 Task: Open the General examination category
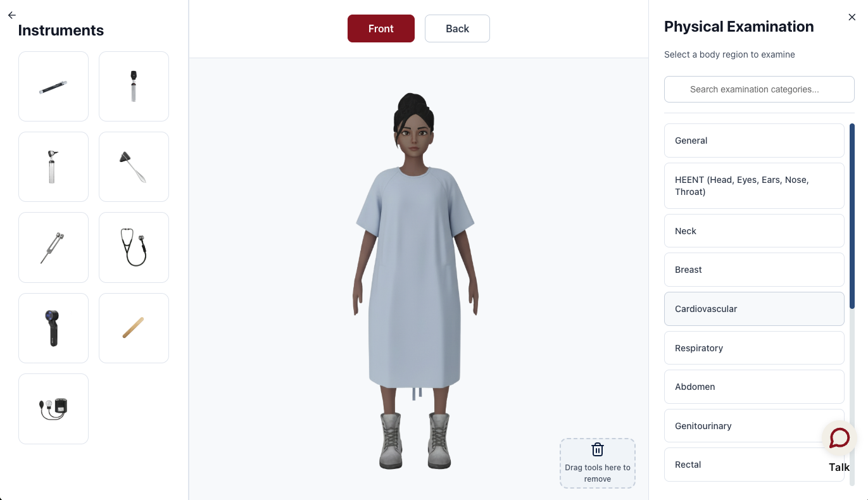point(754,141)
